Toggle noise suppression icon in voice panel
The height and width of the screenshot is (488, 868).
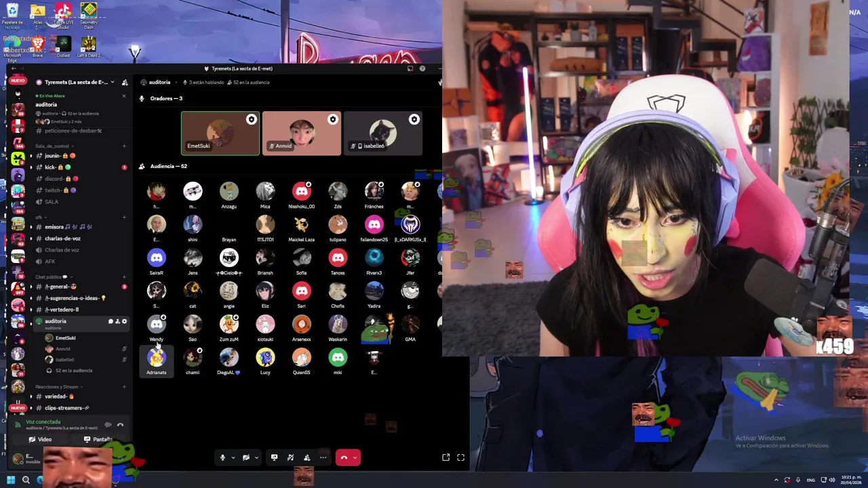[x=108, y=425]
